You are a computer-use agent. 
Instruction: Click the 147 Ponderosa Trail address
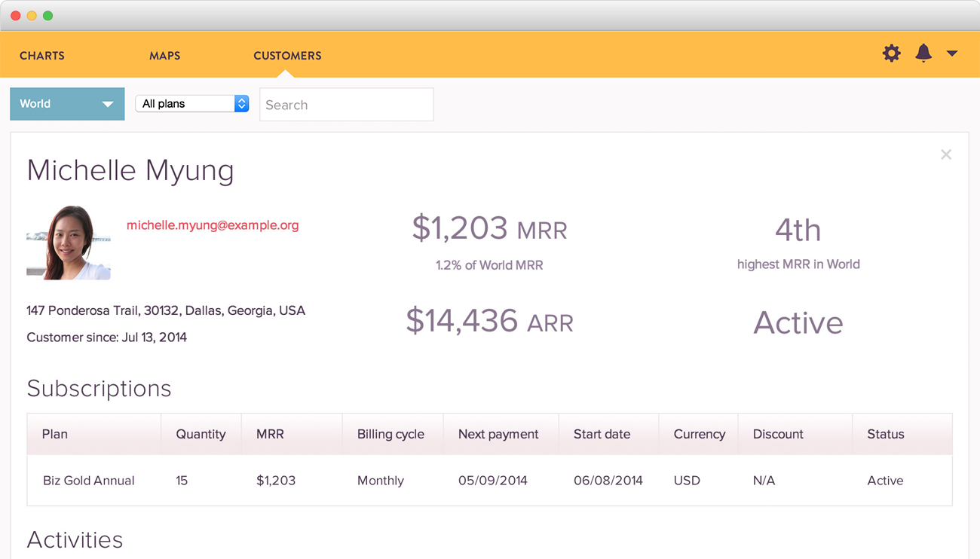click(166, 310)
